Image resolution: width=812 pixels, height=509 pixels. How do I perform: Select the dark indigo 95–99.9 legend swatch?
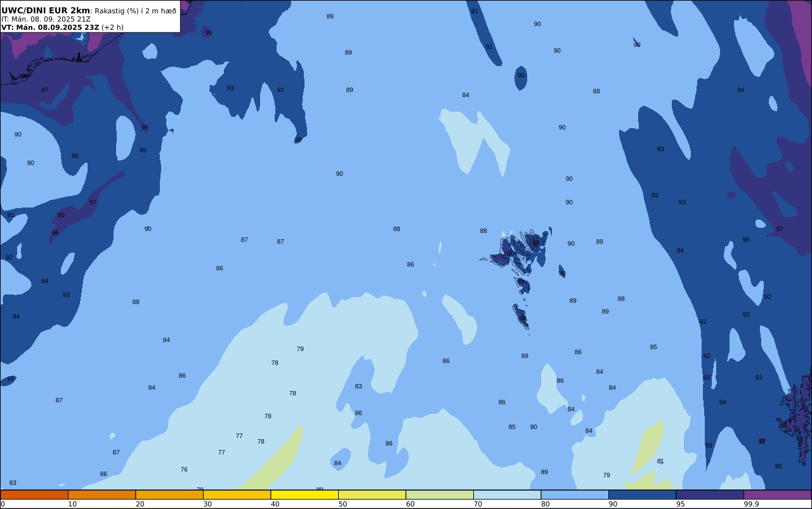(x=710, y=494)
